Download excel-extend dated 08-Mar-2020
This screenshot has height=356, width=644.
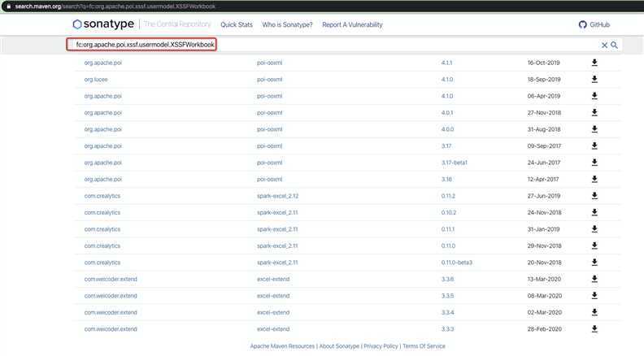point(594,296)
